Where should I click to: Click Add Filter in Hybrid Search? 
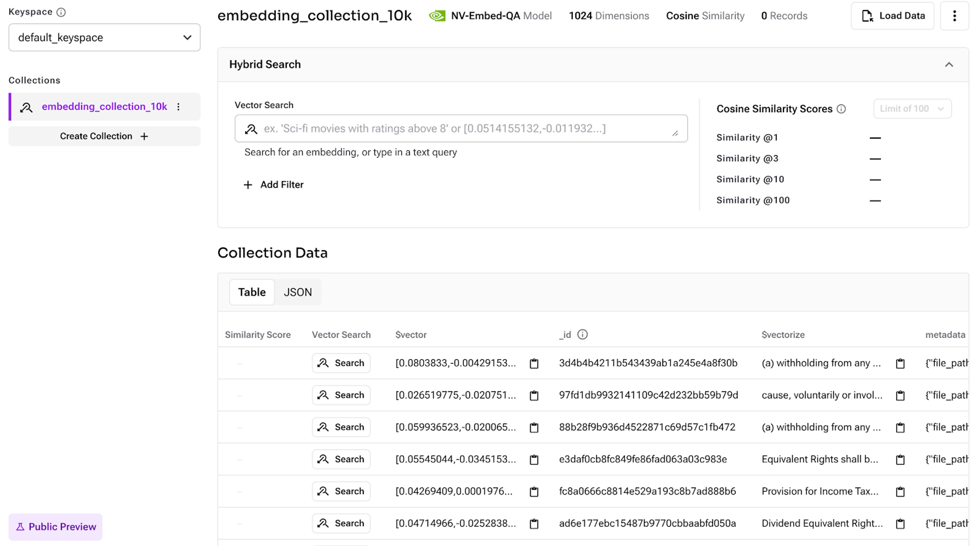click(274, 185)
